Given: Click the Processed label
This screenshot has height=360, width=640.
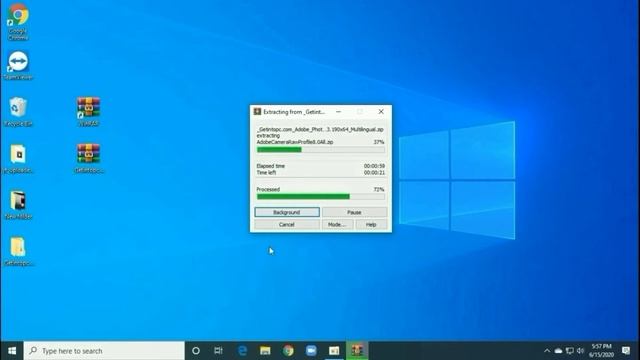Looking at the screenshot, I should click(x=268, y=189).
